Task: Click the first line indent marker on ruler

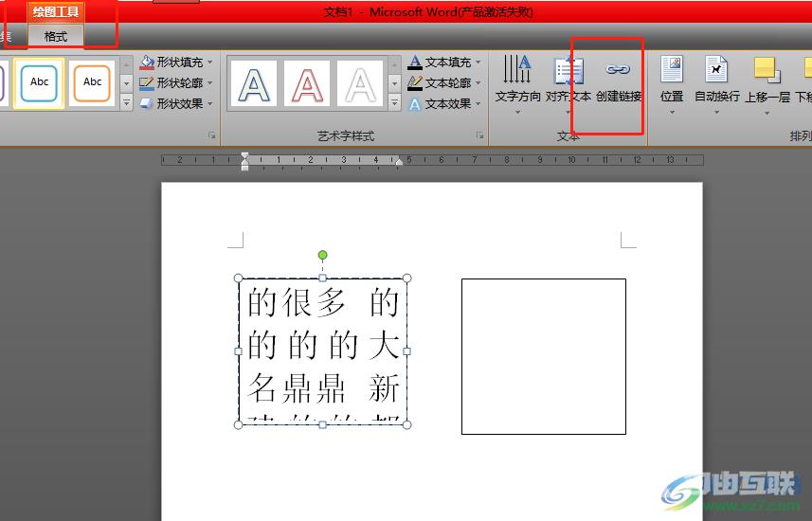Action: click(245, 156)
